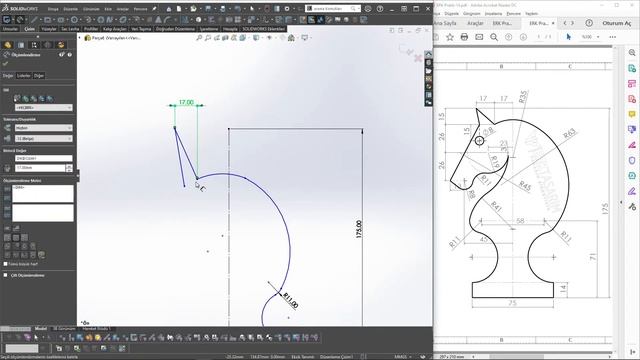Click the 17.00mm dimension value field

(40, 168)
